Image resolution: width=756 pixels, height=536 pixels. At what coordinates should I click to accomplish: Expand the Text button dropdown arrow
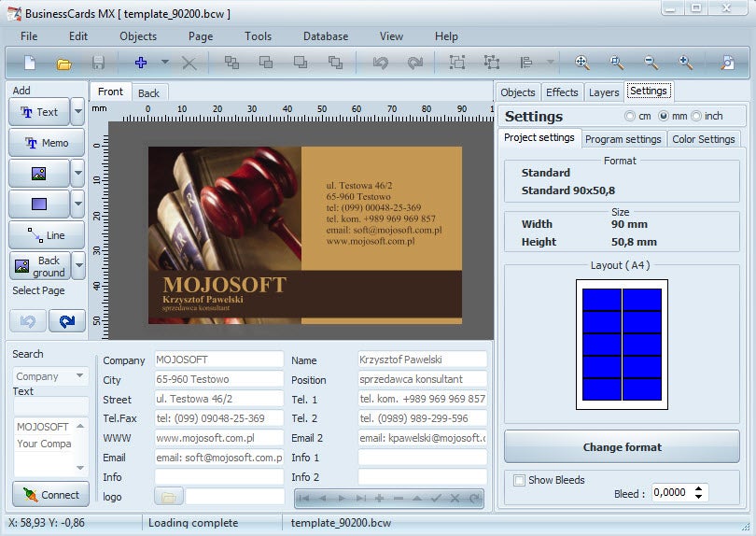tap(78, 112)
